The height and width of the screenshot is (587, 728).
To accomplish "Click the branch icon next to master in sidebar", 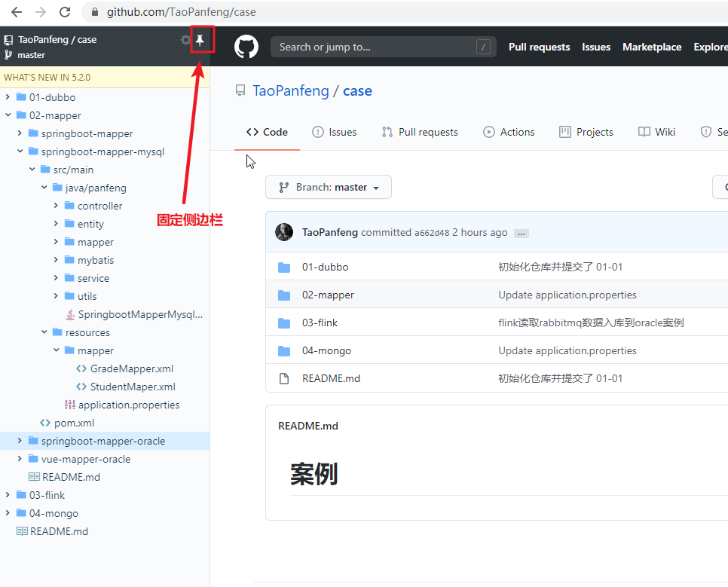I will click(x=8, y=55).
